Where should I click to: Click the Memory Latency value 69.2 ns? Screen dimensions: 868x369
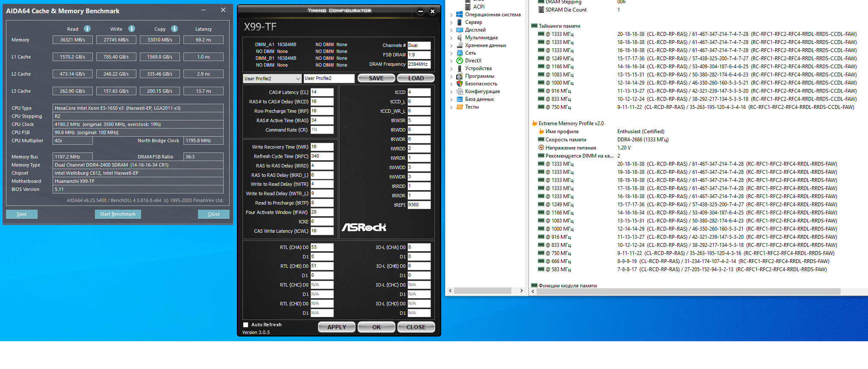(204, 40)
